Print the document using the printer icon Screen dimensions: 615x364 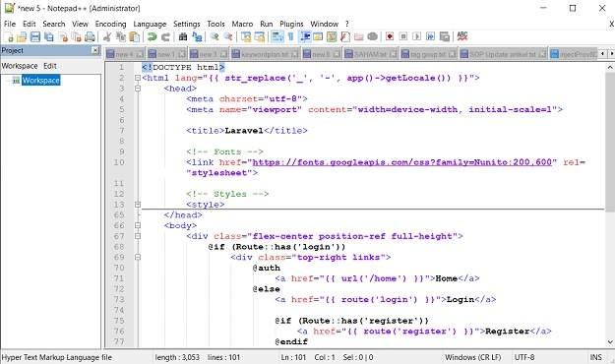pos(91,37)
